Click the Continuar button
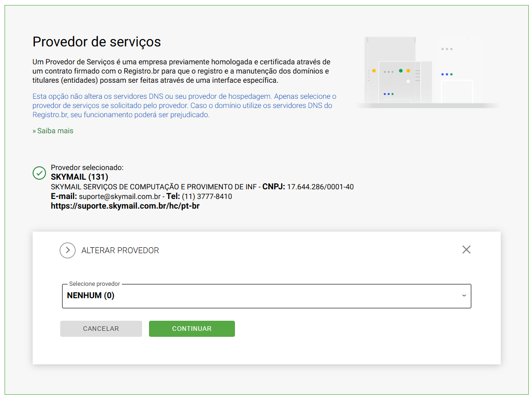Image resolution: width=532 pixels, height=397 pixels. 192,329
